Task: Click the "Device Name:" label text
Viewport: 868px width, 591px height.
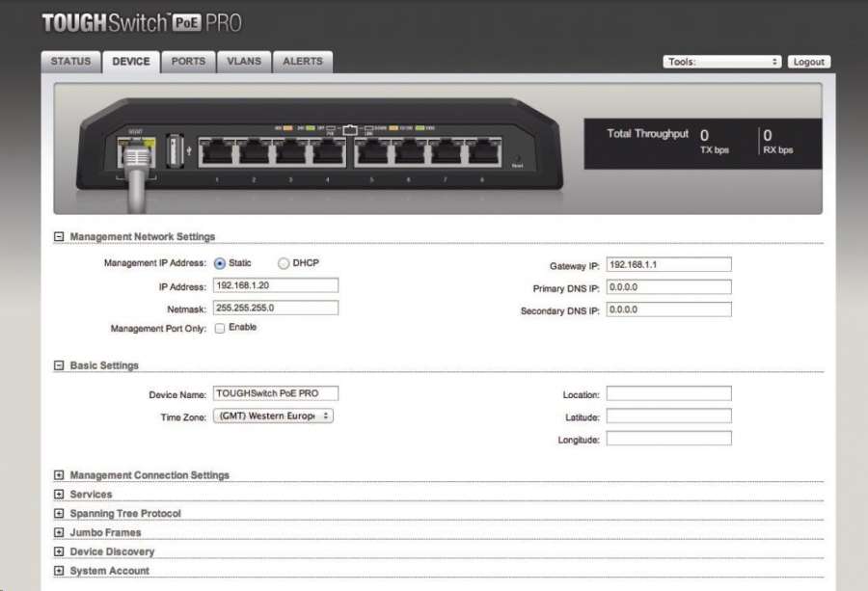Action: click(177, 395)
